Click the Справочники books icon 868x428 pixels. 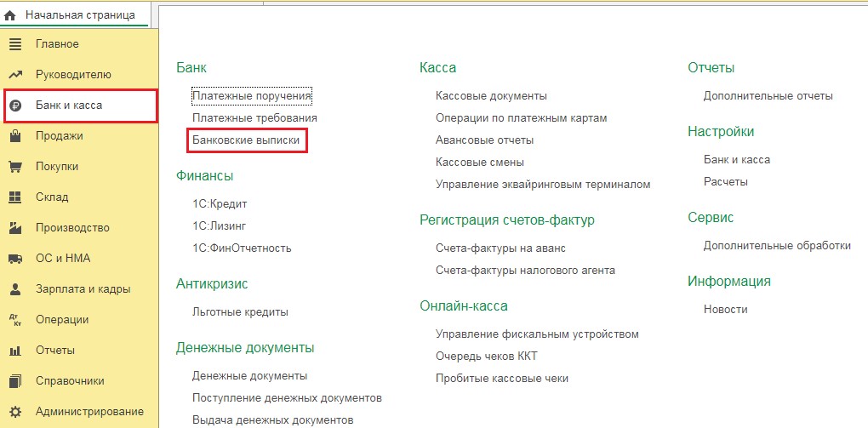tap(15, 381)
